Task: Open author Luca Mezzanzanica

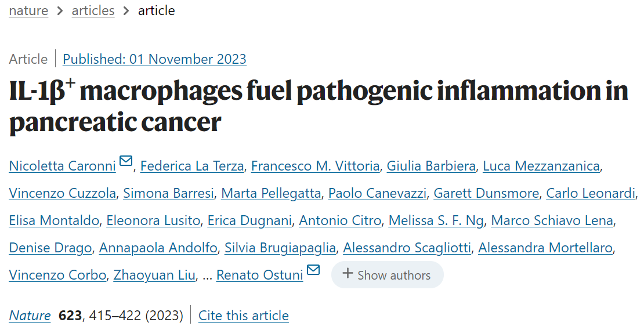Action: coord(541,166)
